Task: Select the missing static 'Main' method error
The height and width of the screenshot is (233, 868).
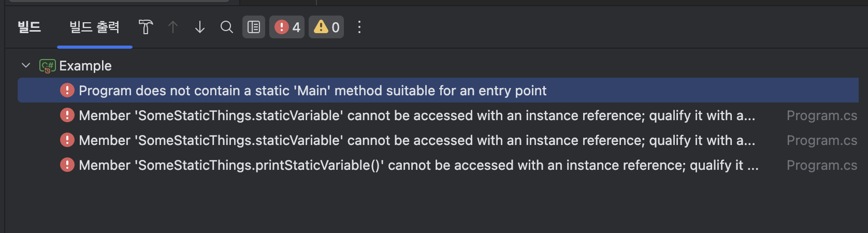Action: pyautogui.click(x=438, y=91)
